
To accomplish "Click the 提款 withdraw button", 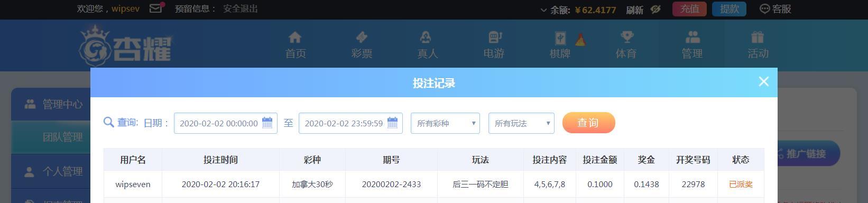I will tap(729, 9).
